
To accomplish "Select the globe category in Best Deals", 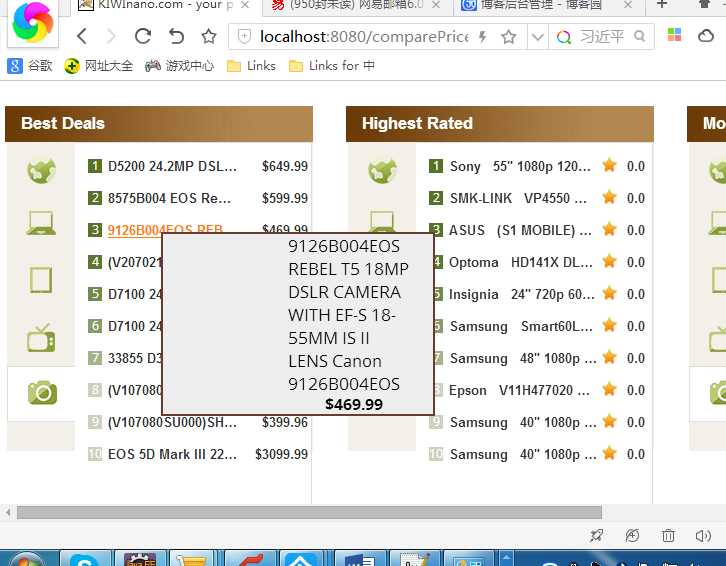I will click(x=41, y=170).
